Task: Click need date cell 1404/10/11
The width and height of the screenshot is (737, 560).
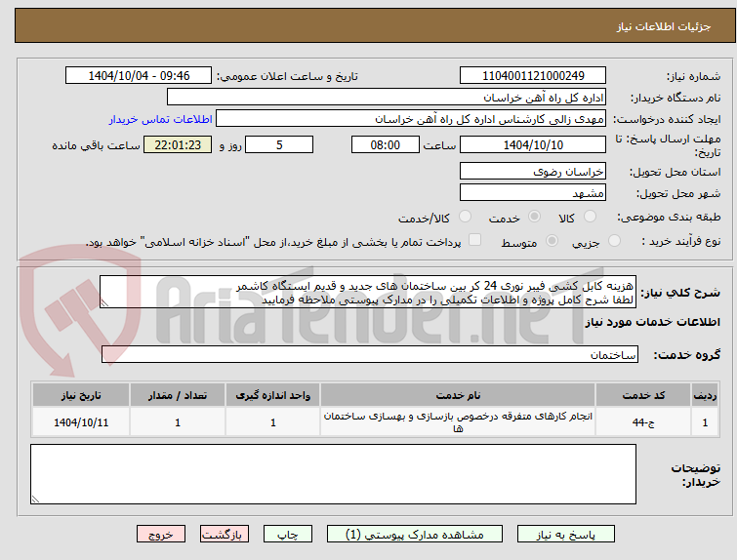Action: tap(81, 422)
